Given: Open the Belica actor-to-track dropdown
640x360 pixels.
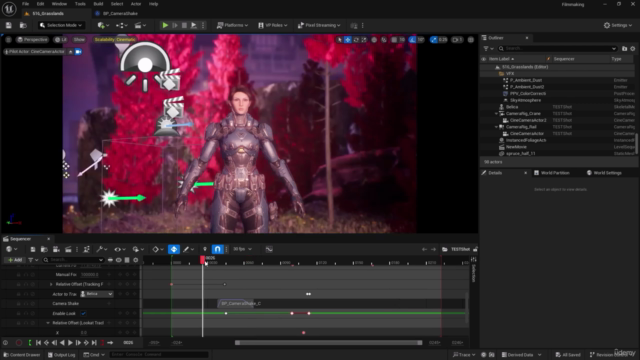Looking at the screenshot, I should click(x=96, y=294).
